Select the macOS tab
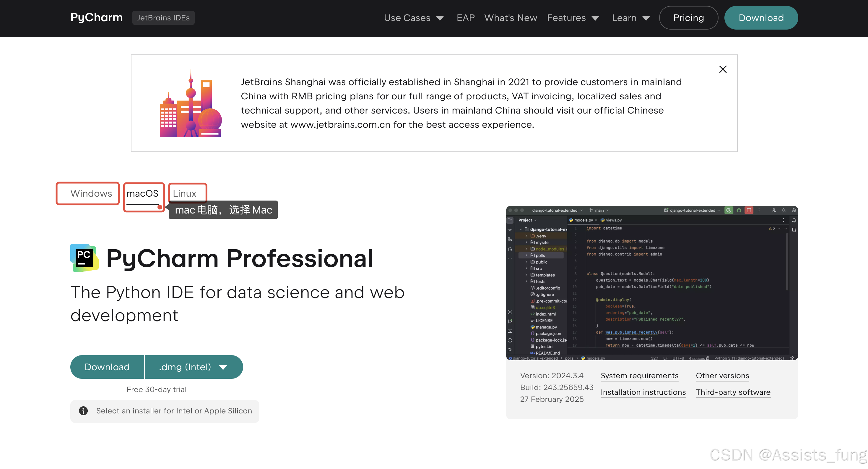This screenshot has height=469, width=868. coord(142,194)
